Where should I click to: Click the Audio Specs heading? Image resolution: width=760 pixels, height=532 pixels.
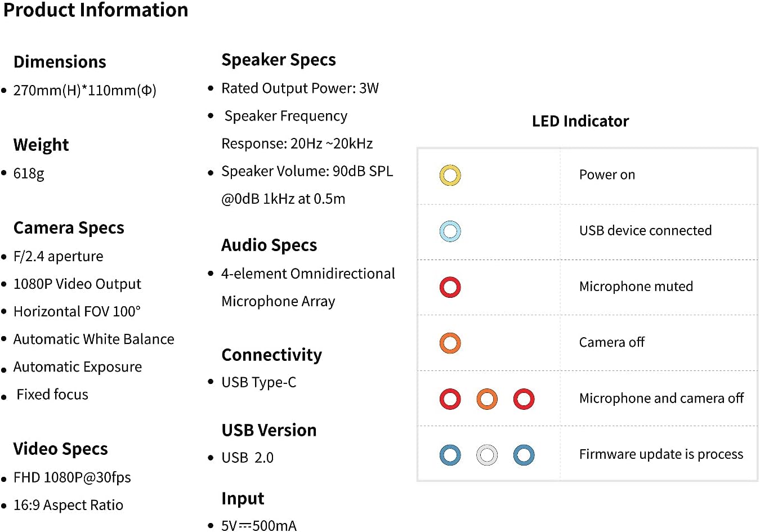(x=269, y=245)
